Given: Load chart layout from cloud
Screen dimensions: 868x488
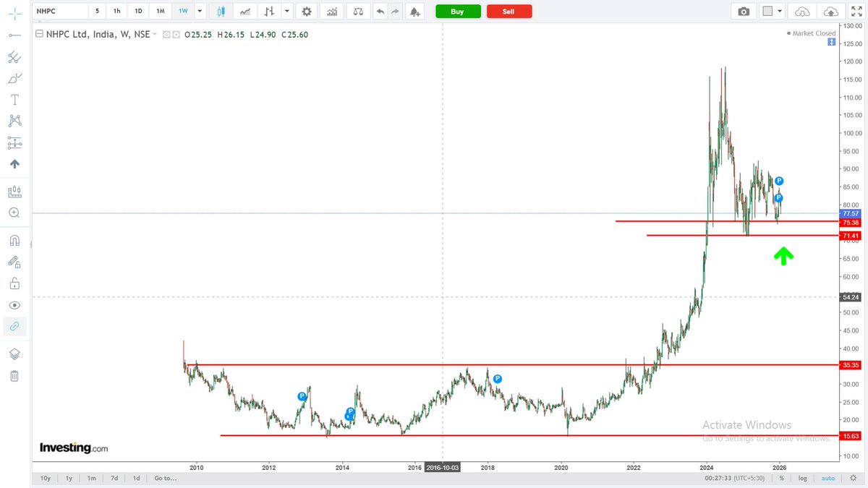Looking at the screenshot, I should [x=802, y=12].
